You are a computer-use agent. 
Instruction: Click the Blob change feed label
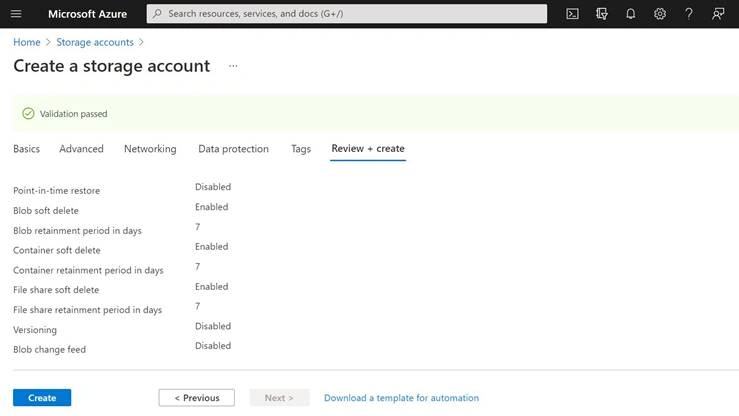coord(49,350)
